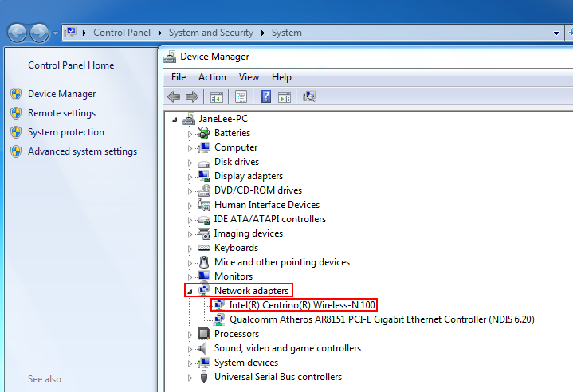Open the Help menu
The image size is (573, 392).
(281, 77)
